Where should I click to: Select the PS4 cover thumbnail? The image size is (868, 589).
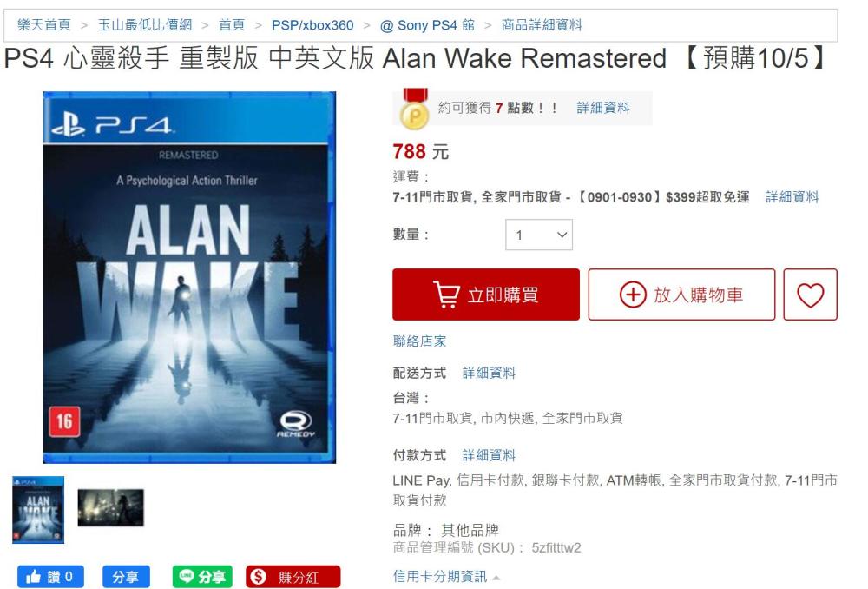38,509
